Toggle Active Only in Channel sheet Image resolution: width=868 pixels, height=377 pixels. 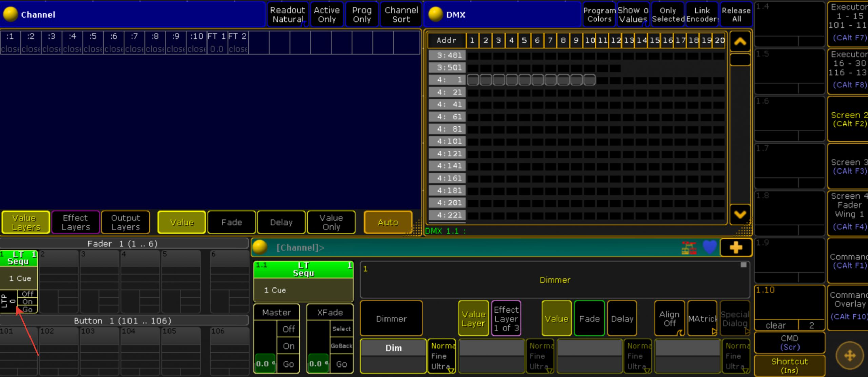pyautogui.click(x=327, y=15)
